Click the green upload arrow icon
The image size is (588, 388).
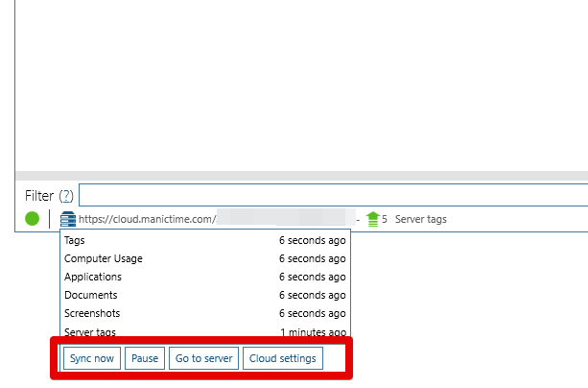click(x=373, y=219)
